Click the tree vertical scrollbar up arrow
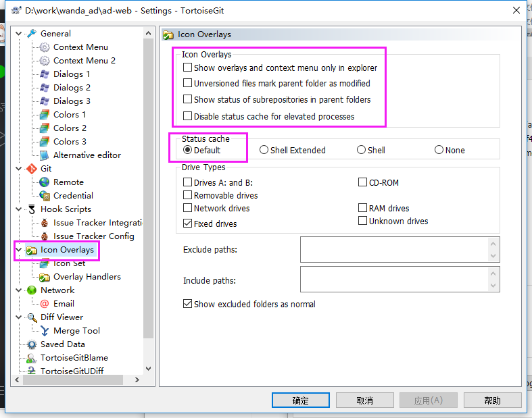532x418 pixels. pyautogui.click(x=148, y=33)
